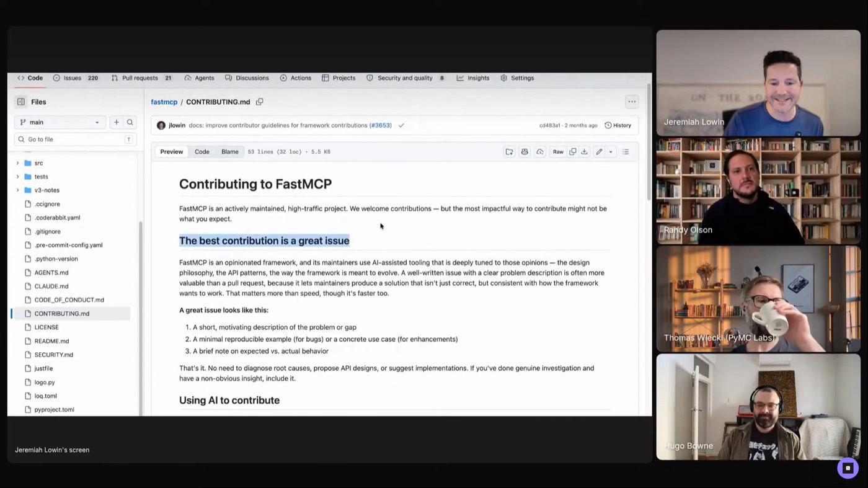Click jlowin's avatar in commit bar
The width and height of the screenshot is (868, 488).
(x=161, y=125)
